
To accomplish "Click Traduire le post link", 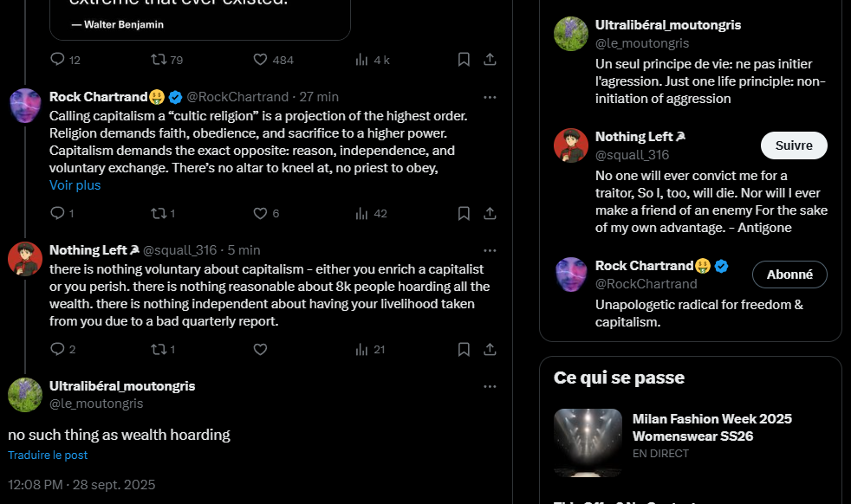I will [48, 455].
